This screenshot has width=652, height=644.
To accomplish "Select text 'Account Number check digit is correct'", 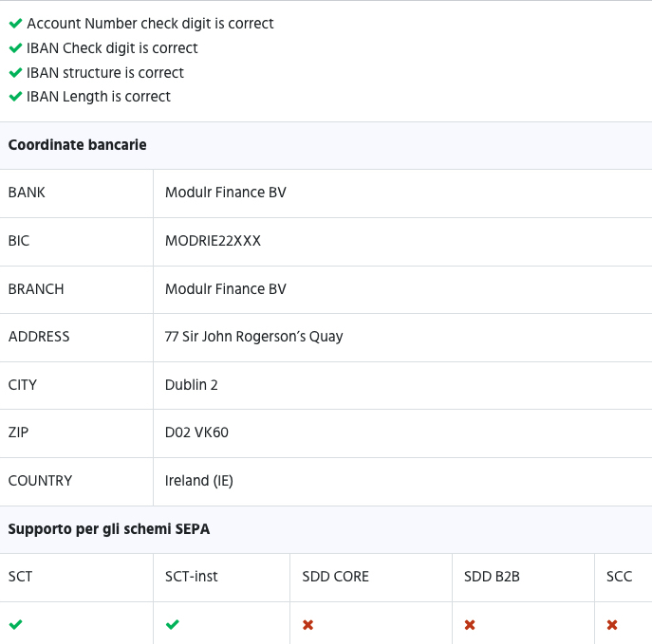I will [150, 24].
